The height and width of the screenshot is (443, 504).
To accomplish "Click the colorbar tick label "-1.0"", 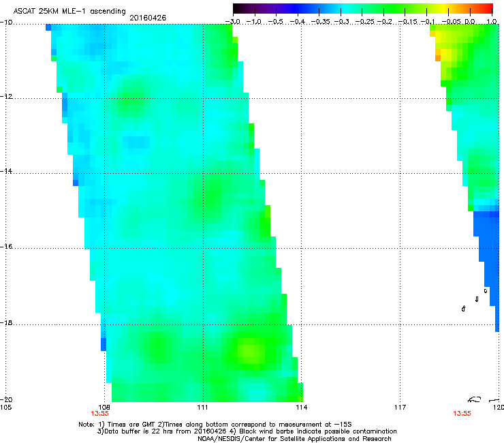I will pos(253,22).
